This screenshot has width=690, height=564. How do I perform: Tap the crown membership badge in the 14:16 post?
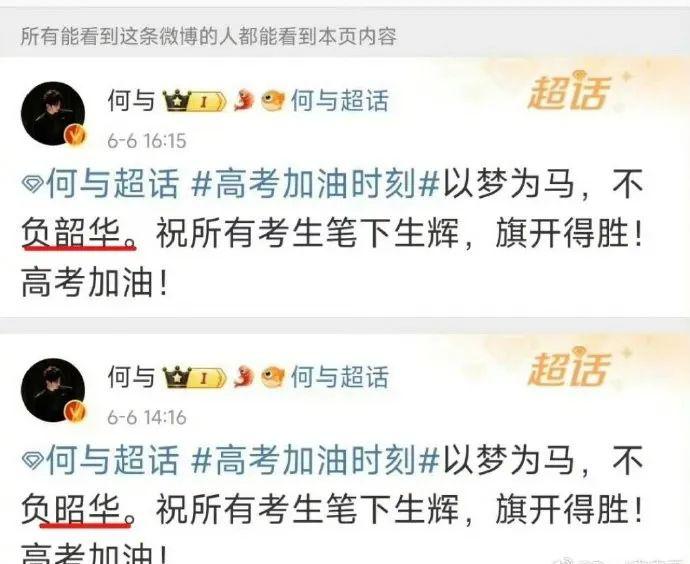pos(194,377)
